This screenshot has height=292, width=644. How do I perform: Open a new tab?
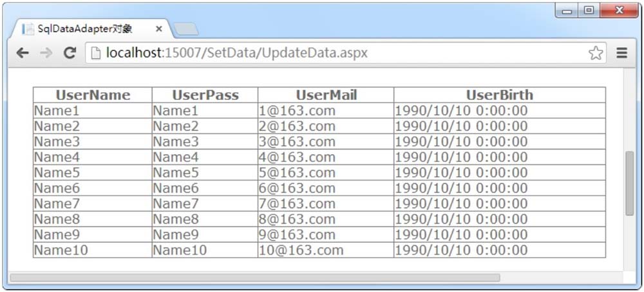(x=187, y=29)
